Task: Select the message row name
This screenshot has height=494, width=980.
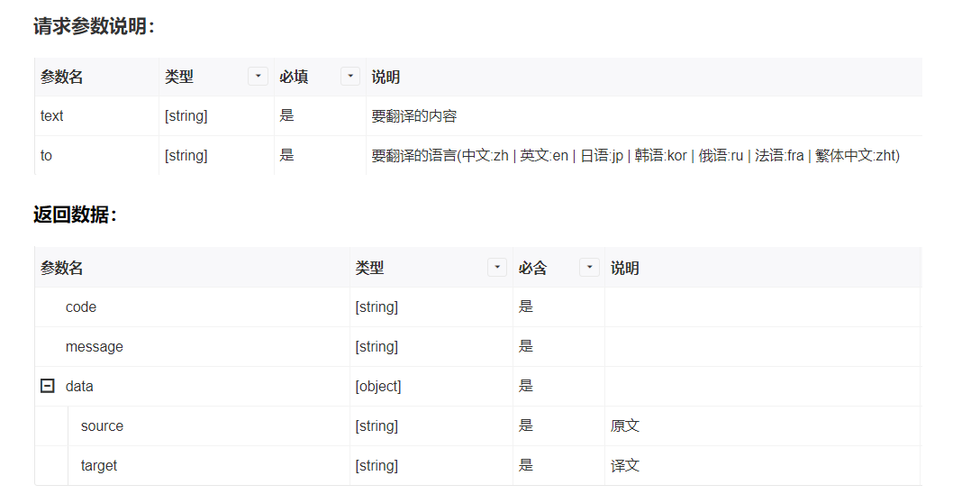Action: pos(95,347)
